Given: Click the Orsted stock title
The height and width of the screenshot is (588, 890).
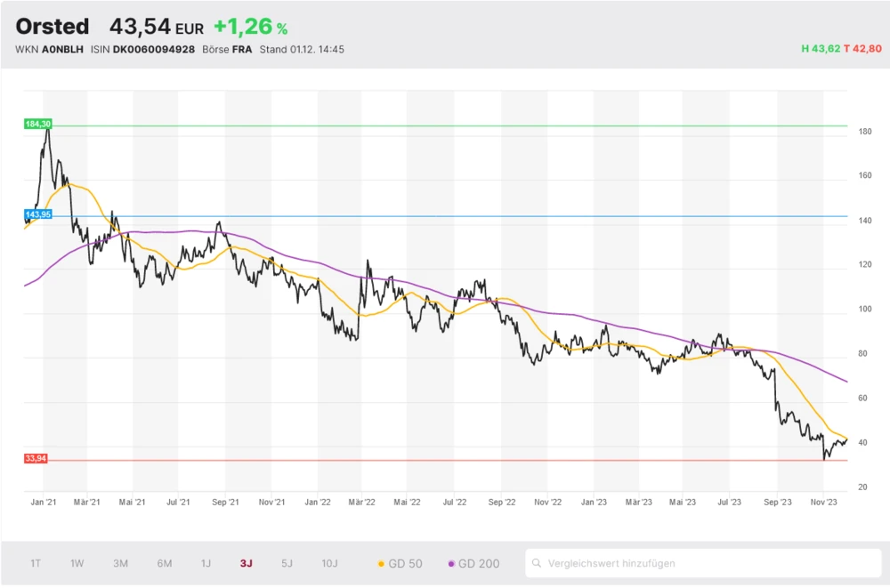Looking at the screenshot, I should pos(53,27).
